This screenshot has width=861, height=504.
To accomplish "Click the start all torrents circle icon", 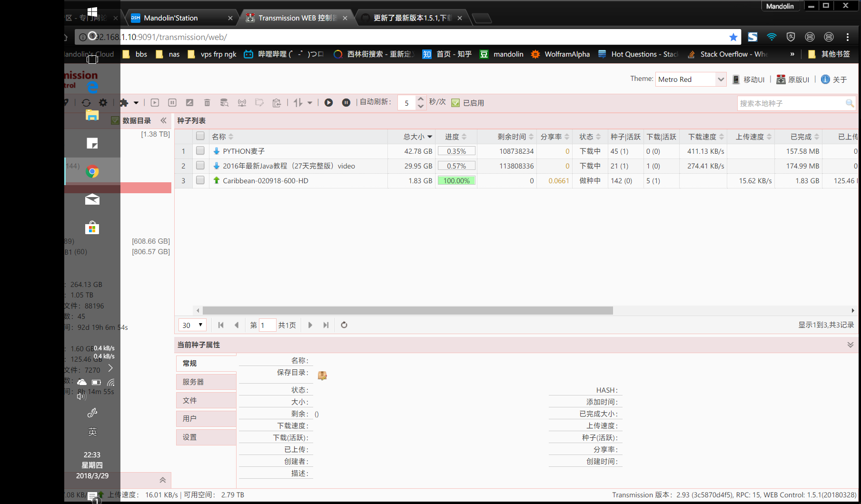I will tap(328, 102).
